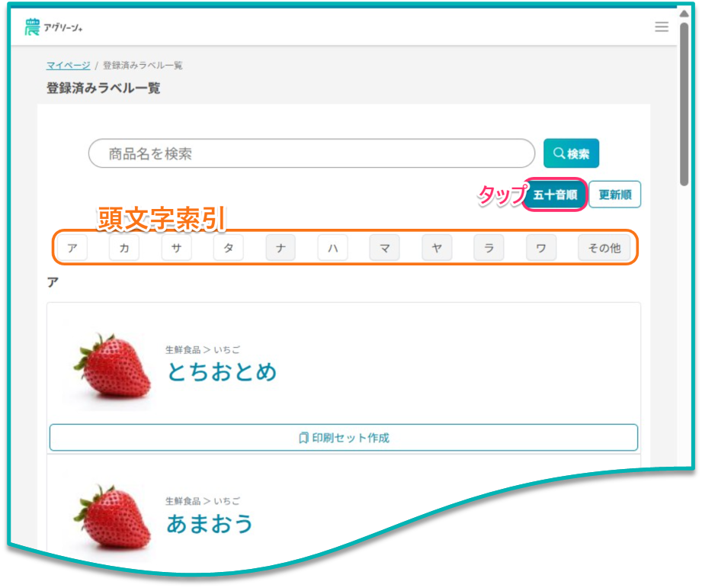Image resolution: width=702 pixels, height=588 pixels.
Task: Open the あまおう product title
Action: tap(210, 524)
